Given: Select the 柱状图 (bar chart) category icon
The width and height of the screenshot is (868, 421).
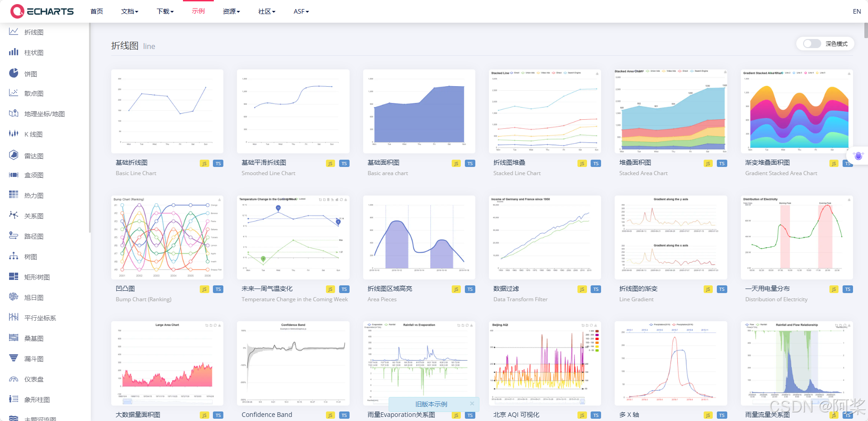Looking at the screenshot, I should coord(14,52).
